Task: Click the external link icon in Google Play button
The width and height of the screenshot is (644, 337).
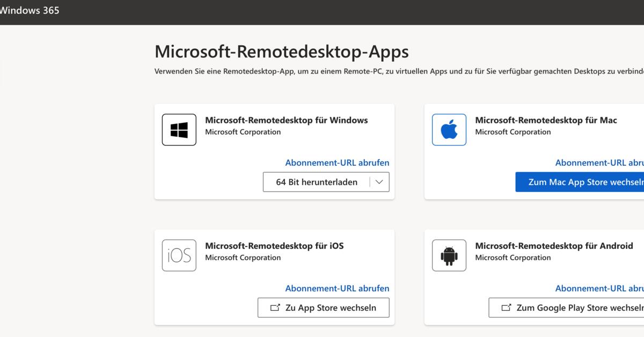Action: [x=505, y=307]
